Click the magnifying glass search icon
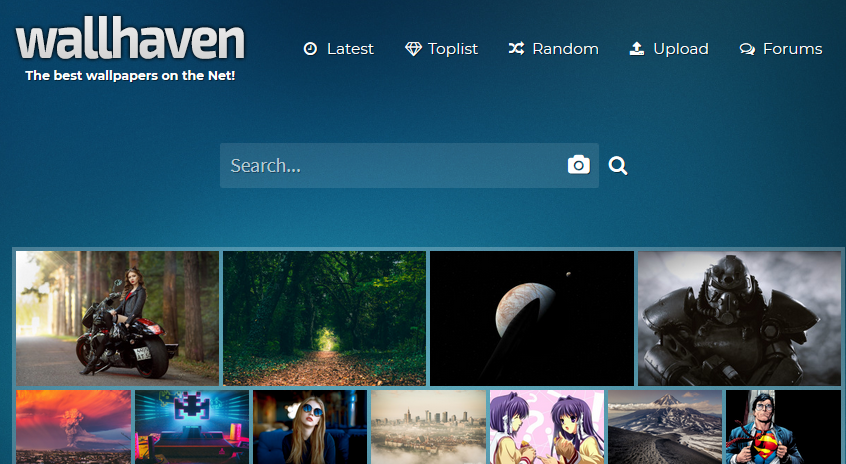 click(x=618, y=165)
